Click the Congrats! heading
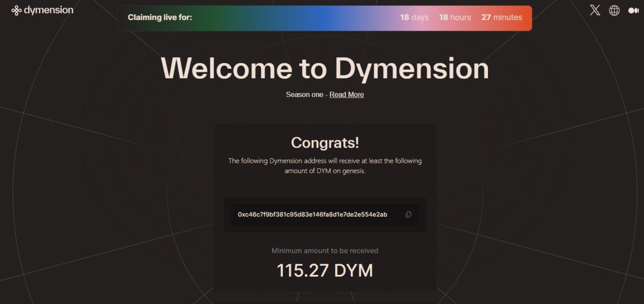Viewport: 644px width, 304px height. [x=325, y=143]
